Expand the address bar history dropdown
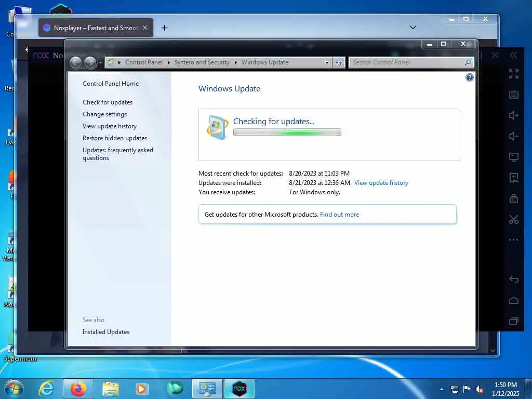 point(327,62)
